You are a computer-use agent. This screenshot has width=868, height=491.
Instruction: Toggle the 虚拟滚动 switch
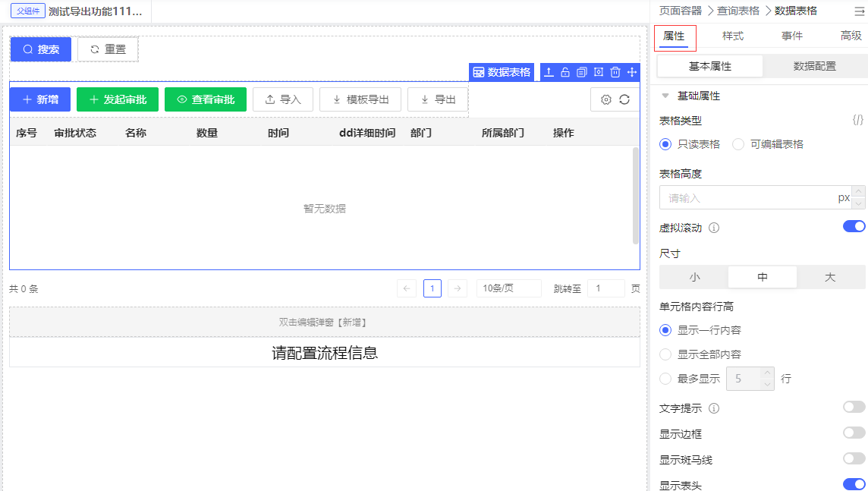tap(854, 226)
